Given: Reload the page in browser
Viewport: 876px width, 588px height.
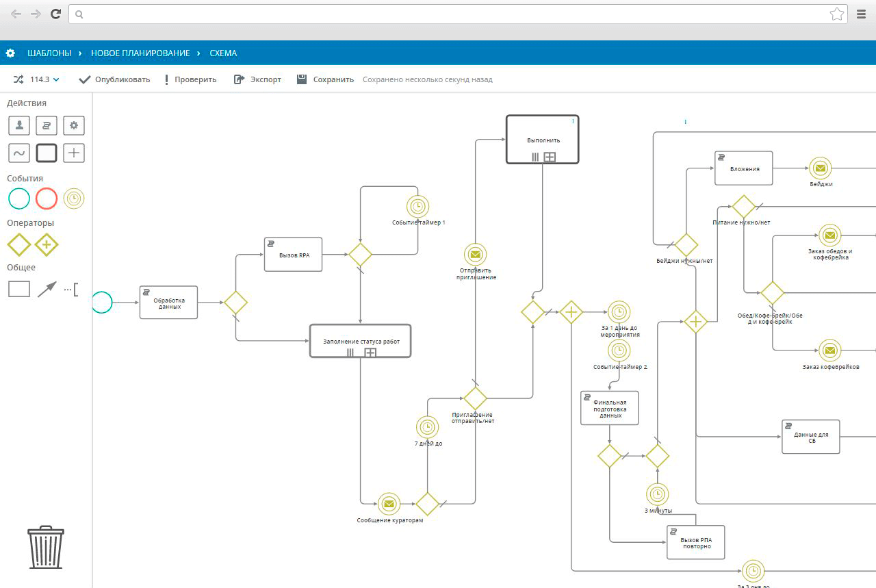Looking at the screenshot, I should (x=56, y=14).
